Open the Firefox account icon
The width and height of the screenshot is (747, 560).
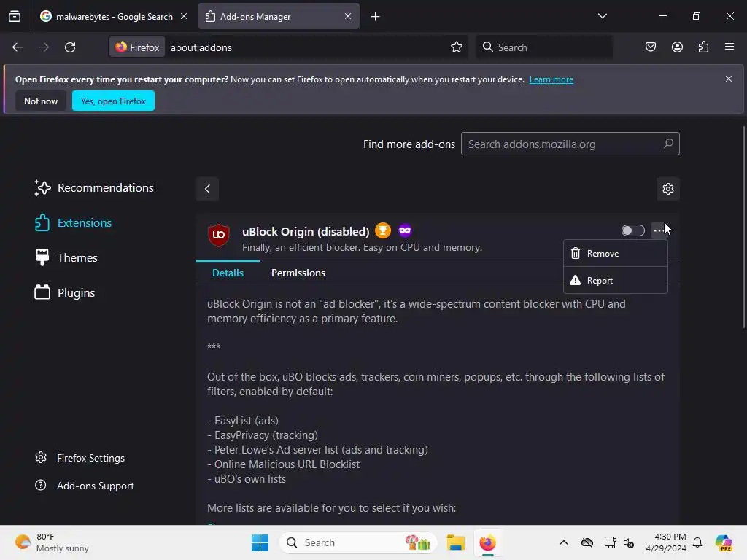pyautogui.click(x=677, y=47)
